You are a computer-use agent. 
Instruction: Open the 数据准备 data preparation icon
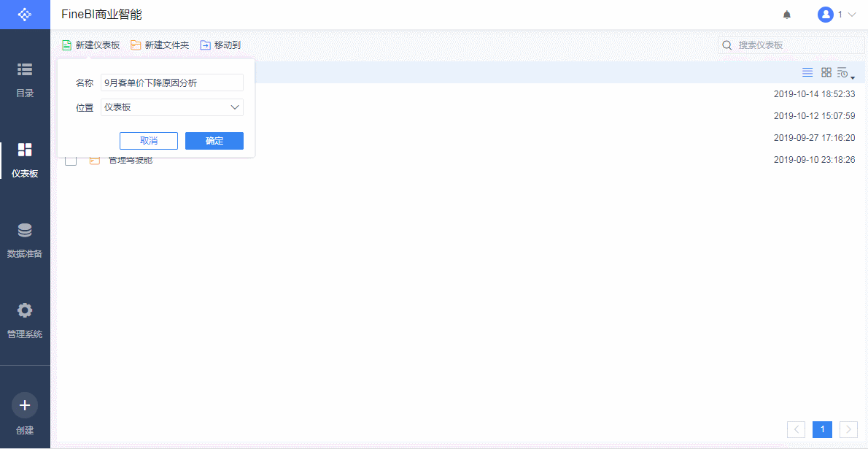(25, 231)
